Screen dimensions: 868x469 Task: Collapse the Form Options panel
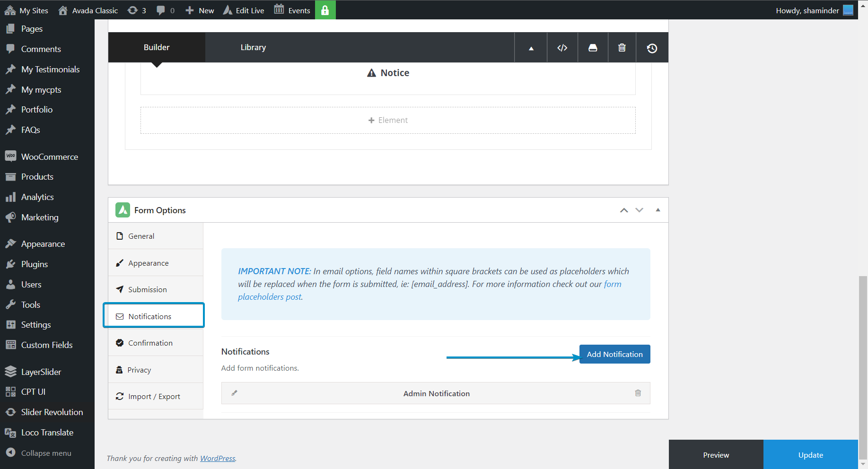pyautogui.click(x=658, y=210)
